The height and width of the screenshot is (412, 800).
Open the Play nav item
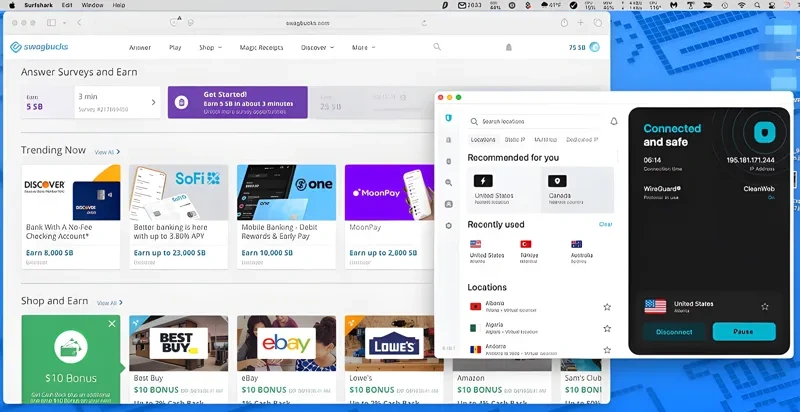click(175, 47)
